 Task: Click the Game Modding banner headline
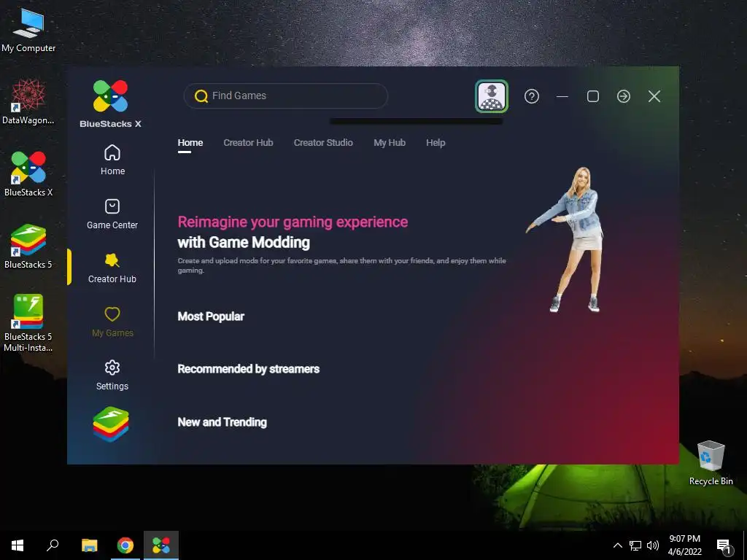[293, 233]
